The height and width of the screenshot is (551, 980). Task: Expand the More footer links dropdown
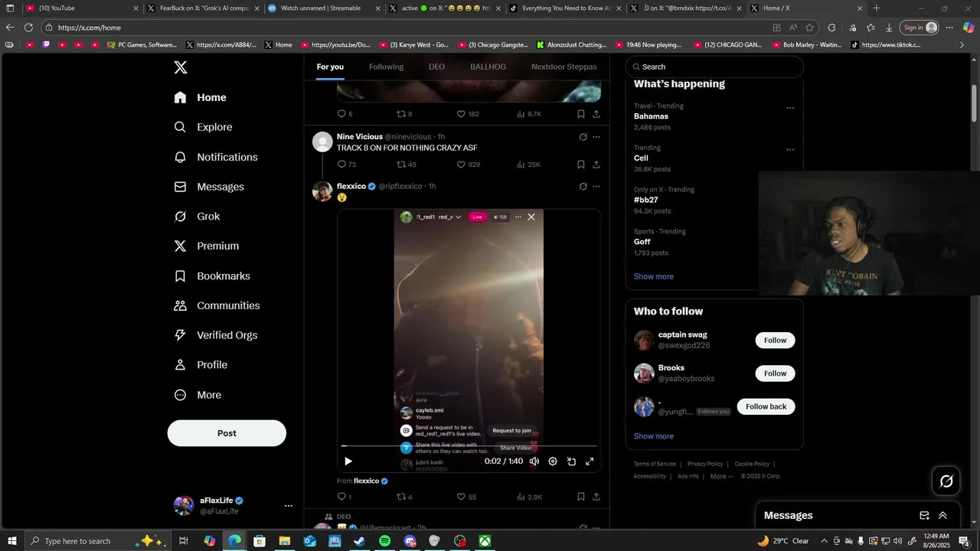point(722,476)
